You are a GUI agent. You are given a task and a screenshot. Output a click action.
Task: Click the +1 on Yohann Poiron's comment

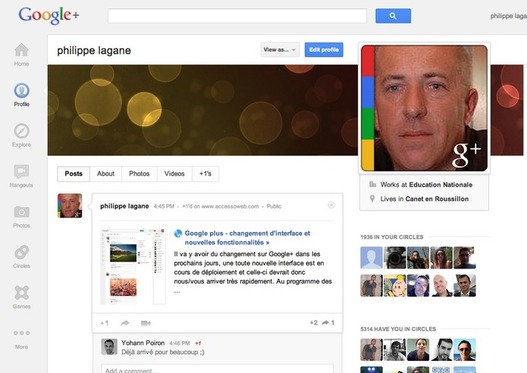click(x=198, y=343)
